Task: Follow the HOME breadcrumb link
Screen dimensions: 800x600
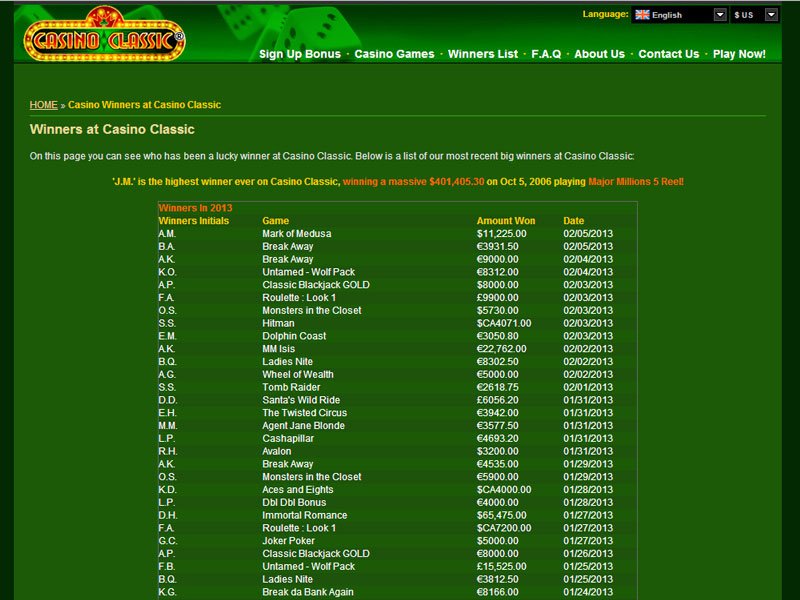Action: tap(43, 105)
